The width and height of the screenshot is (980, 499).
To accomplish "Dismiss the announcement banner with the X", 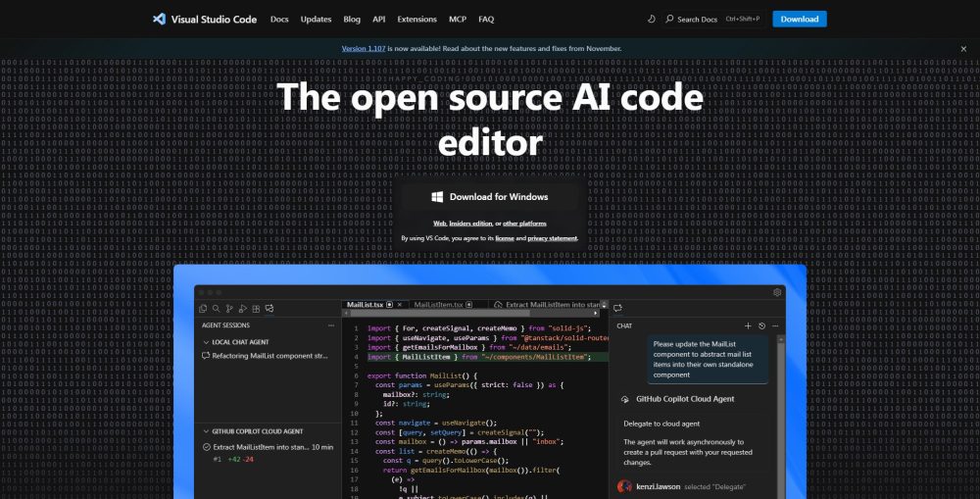I will pyautogui.click(x=962, y=48).
